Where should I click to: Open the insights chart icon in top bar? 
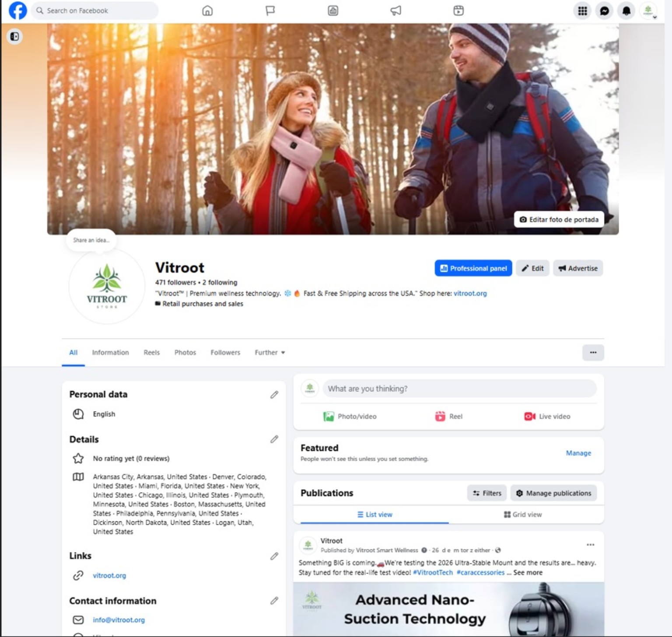coord(333,11)
